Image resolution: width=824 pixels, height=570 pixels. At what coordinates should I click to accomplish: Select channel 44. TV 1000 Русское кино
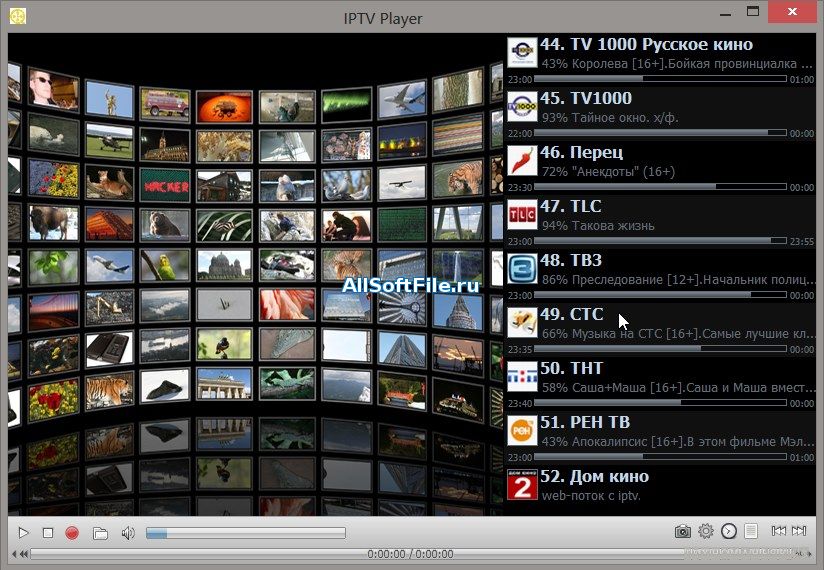click(661, 59)
